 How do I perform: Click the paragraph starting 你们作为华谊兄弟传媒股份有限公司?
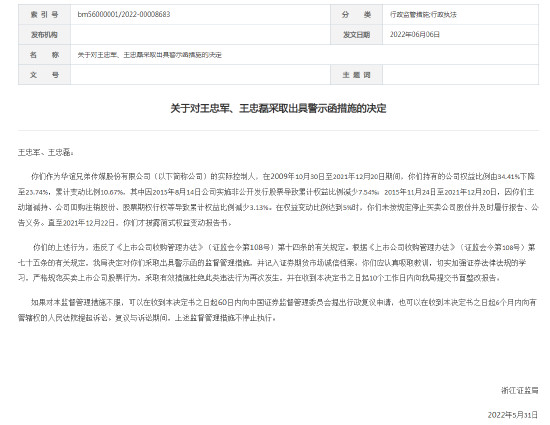(278, 200)
